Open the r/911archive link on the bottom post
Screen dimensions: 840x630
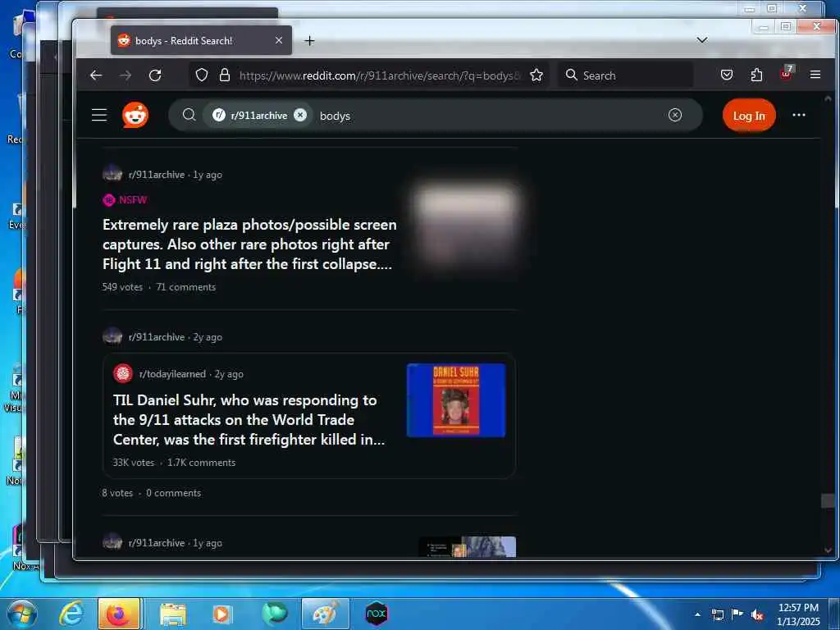[x=157, y=543]
